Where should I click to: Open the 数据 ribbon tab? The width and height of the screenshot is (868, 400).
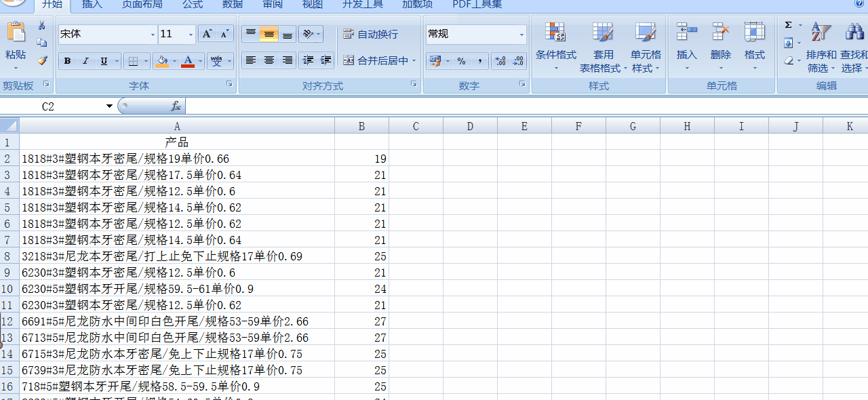point(232,5)
